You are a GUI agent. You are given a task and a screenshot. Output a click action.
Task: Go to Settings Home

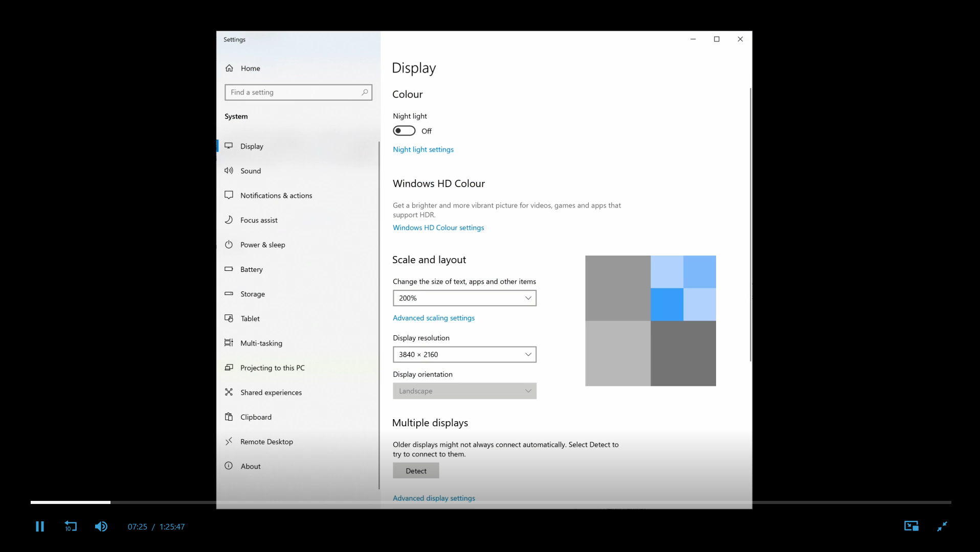[x=298, y=68]
